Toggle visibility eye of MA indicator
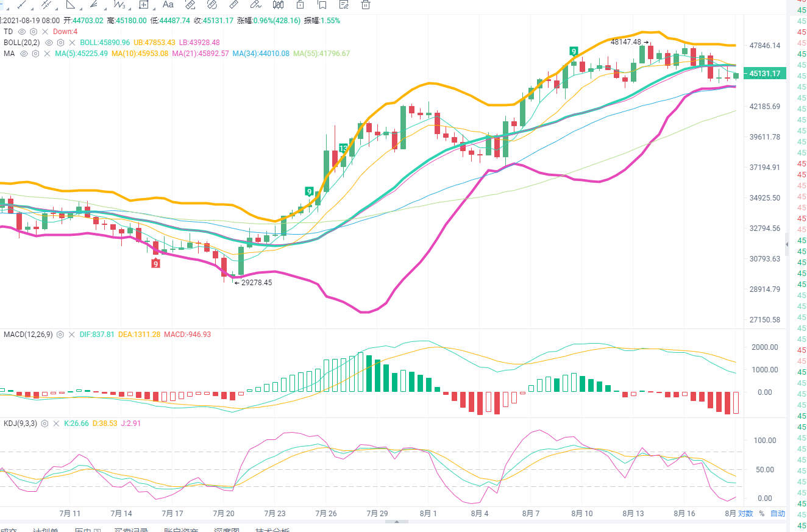Screen dimensions: 807x532 [x=24, y=54]
